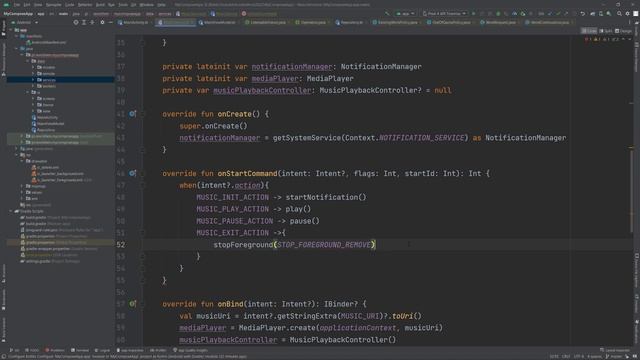640x360 pixels.
Task: Switch to ExistingWorkPolicy.java tab
Action: (394, 22)
